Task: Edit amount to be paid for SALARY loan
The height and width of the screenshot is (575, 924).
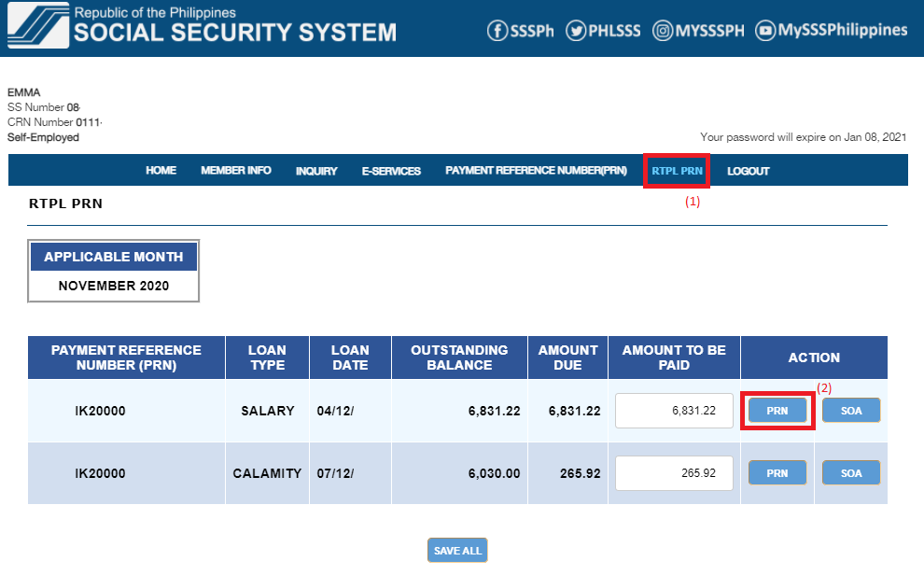Action: tap(674, 410)
